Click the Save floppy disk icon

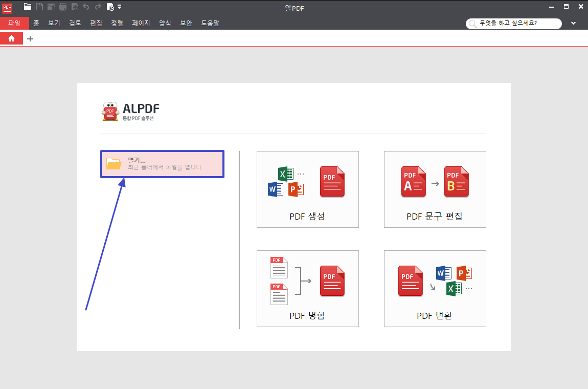pyautogui.click(x=39, y=6)
